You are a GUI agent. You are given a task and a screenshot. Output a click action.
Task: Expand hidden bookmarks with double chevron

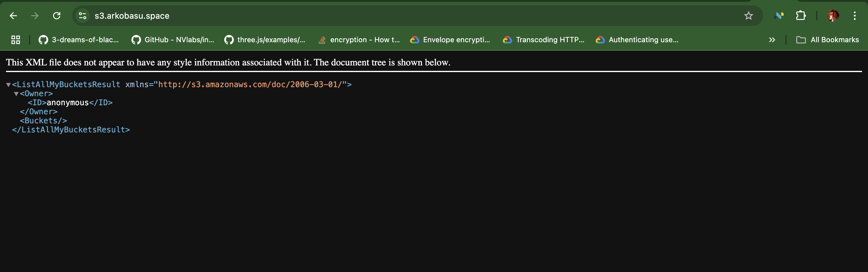tap(772, 40)
